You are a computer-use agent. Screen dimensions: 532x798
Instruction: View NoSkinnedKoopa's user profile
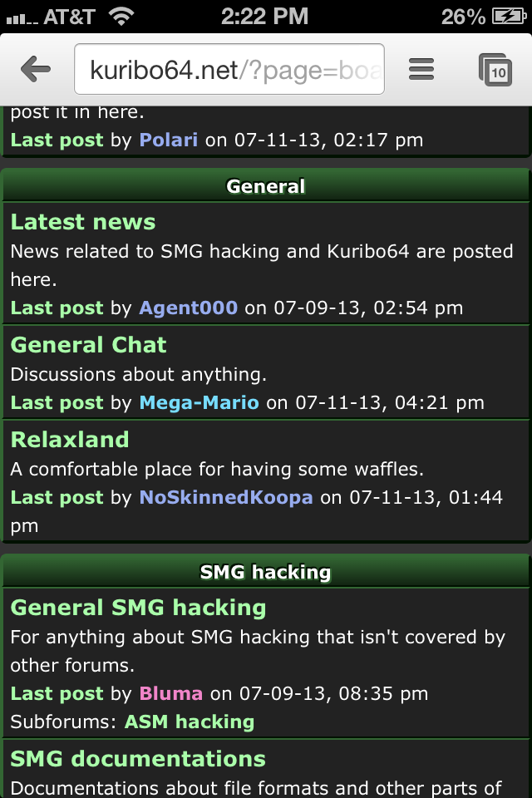[226, 497]
